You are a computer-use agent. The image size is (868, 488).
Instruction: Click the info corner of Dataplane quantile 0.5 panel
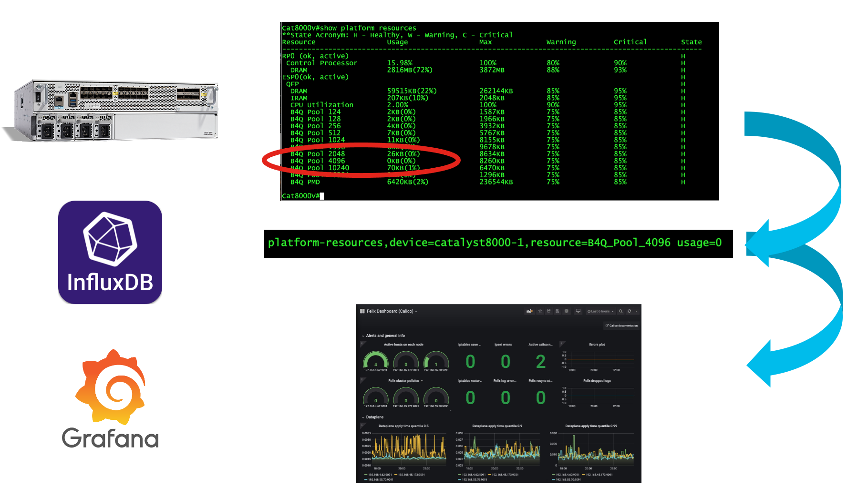click(362, 425)
